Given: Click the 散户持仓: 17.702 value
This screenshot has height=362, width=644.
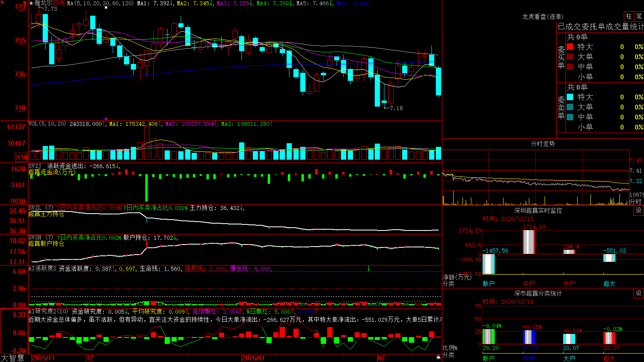Looking at the screenshot, I should coord(149,238).
